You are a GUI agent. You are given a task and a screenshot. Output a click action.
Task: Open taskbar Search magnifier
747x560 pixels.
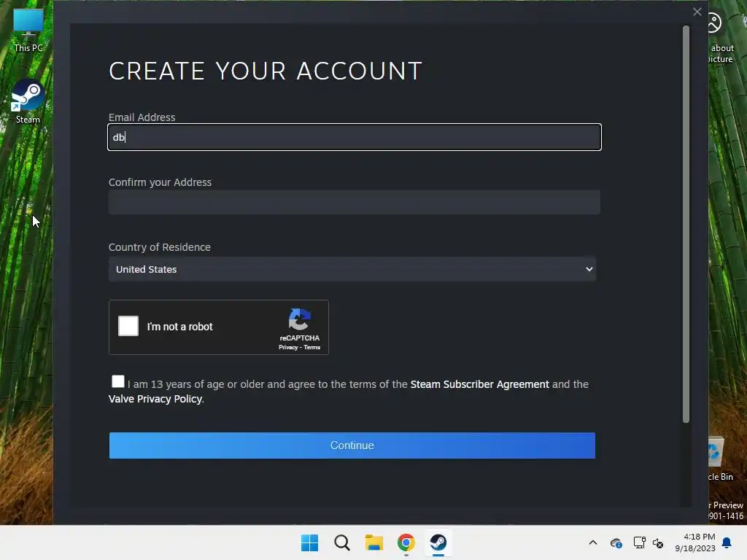[x=342, y=542]
